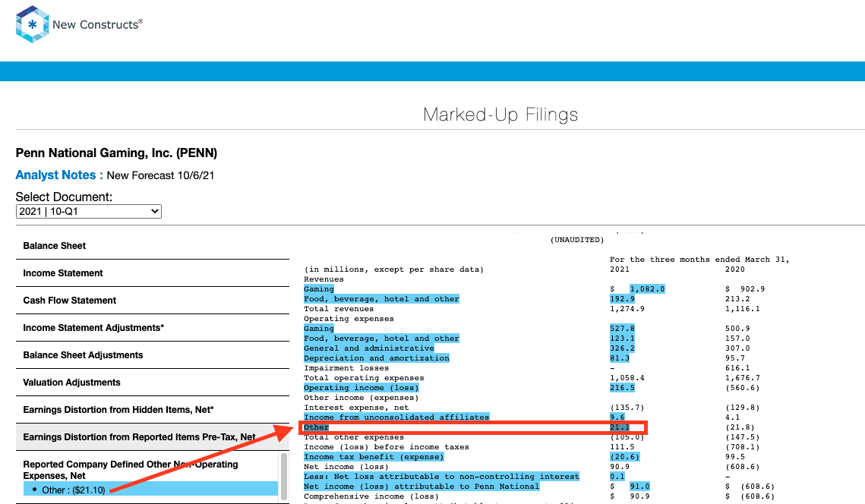Screen dimensions: 865x504
Task: Click the highlighted value 527.8
Action: (x=622, y=329)
